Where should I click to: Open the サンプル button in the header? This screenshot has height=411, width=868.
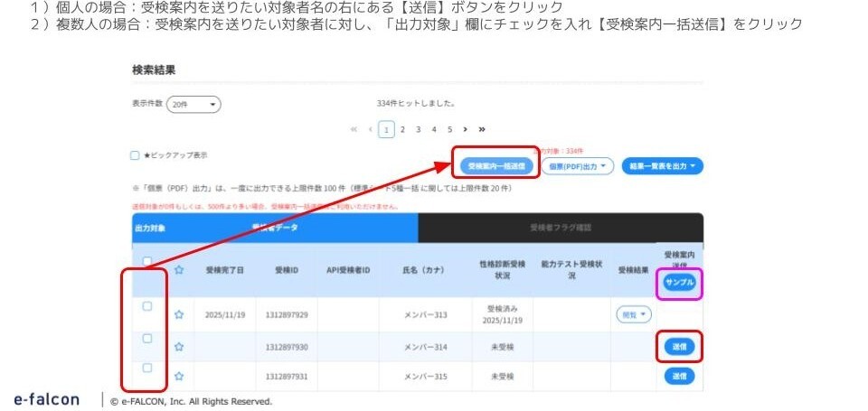679,283
